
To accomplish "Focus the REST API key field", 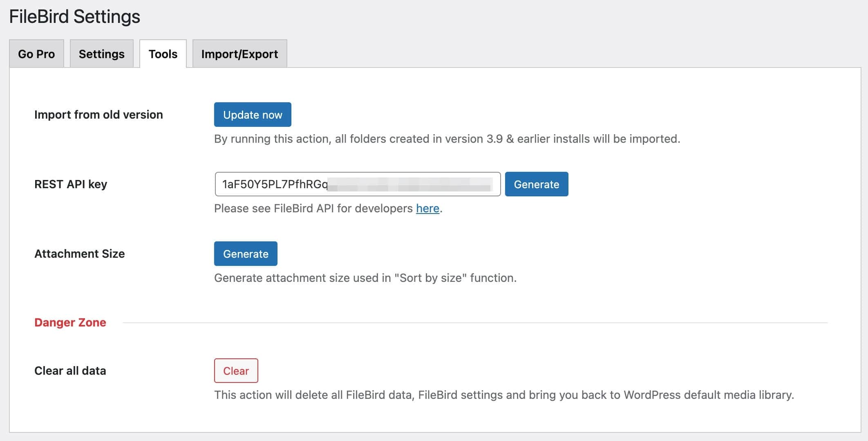I will pos(358,184).
